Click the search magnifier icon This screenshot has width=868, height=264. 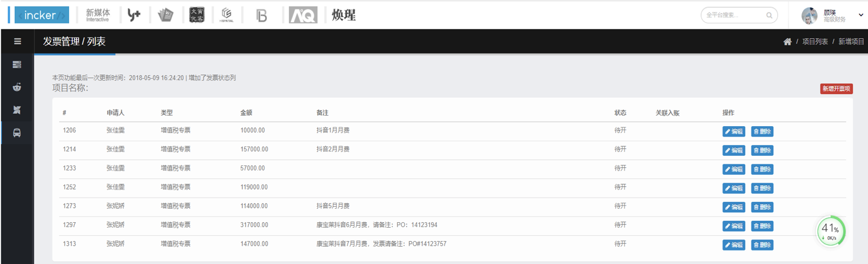click(x=769, y=15)
